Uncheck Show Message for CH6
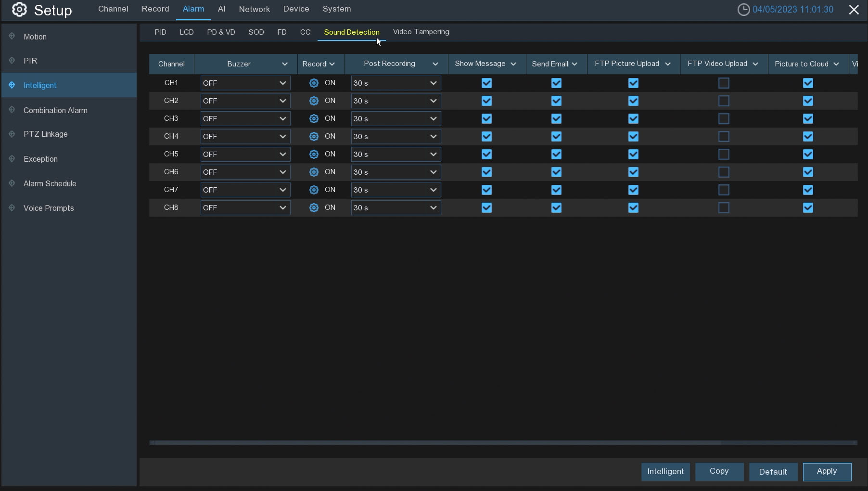The height and width of the screenshot is (491, 868). point(486,172)
